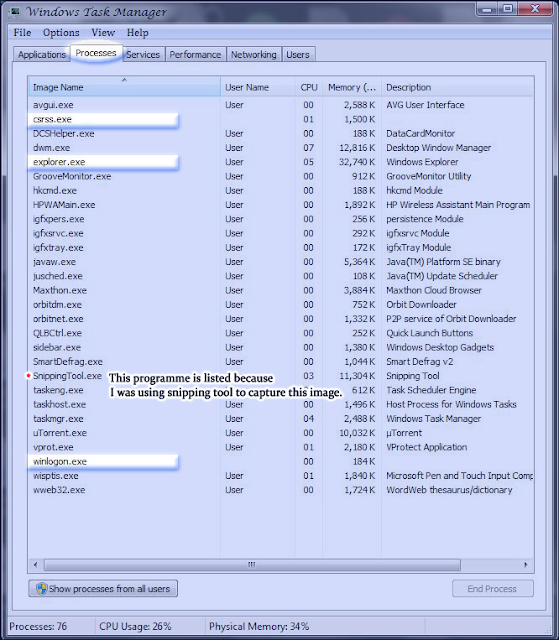The height and width of the screenshot is (640, 559).
Task: Select the winlogon.exe process
Action: [x=281, y=462]
